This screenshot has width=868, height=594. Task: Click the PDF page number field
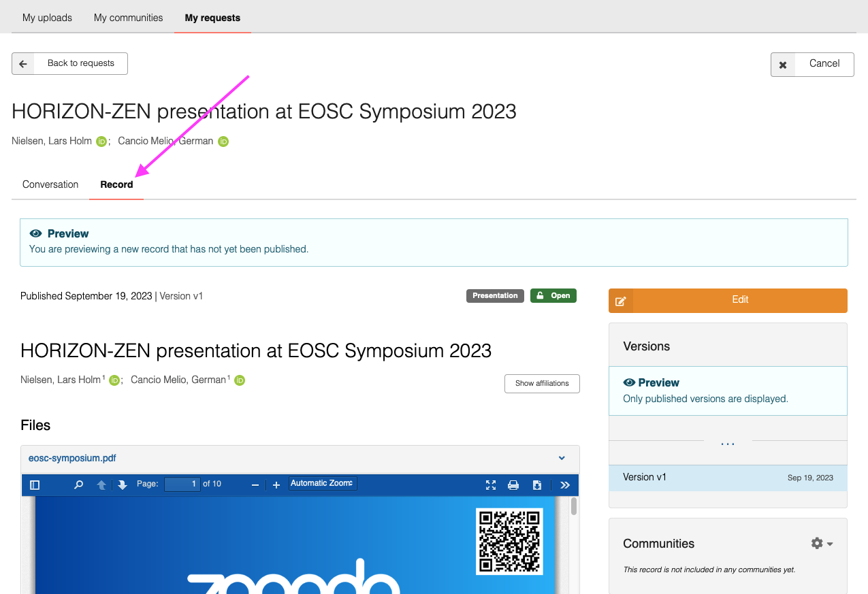(182, 484)
